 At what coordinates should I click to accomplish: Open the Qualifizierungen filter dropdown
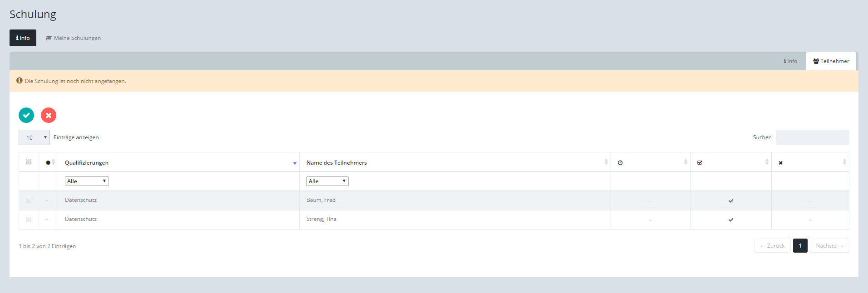click(x=87, y=181)
